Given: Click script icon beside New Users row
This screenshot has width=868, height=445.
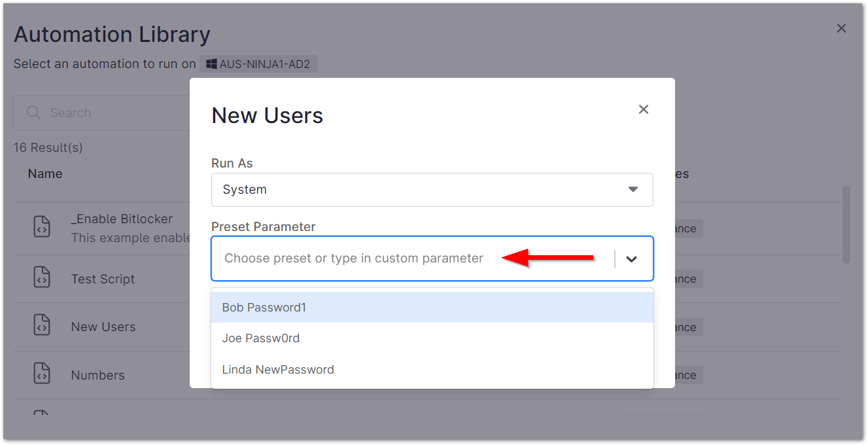Looking at the screenshot, I should 42,326.
